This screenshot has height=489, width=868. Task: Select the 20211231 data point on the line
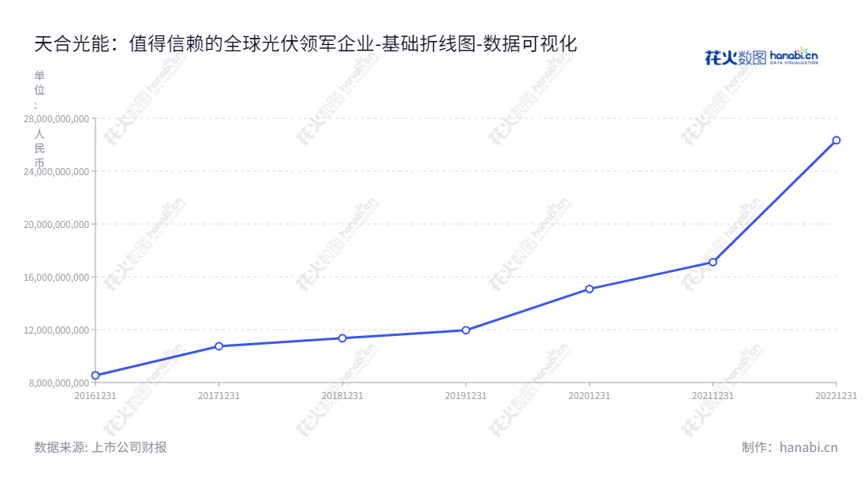[713, 262]
